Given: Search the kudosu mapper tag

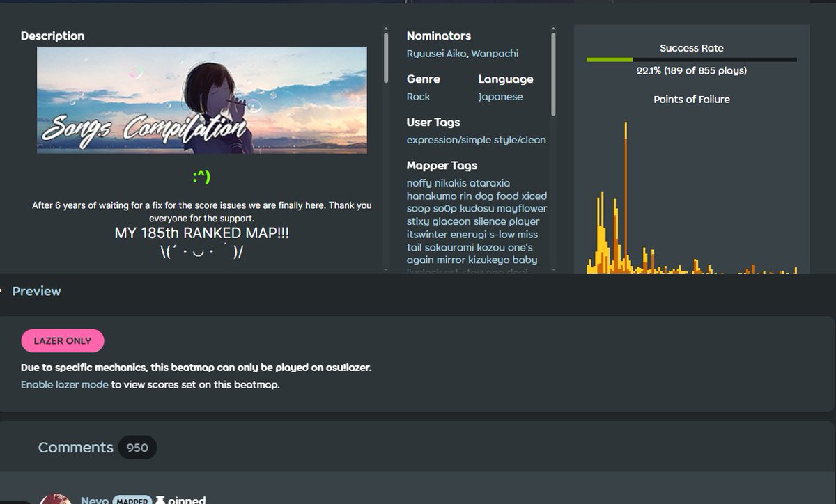Looking at the screenshot, I should click(x=477, y=209).
